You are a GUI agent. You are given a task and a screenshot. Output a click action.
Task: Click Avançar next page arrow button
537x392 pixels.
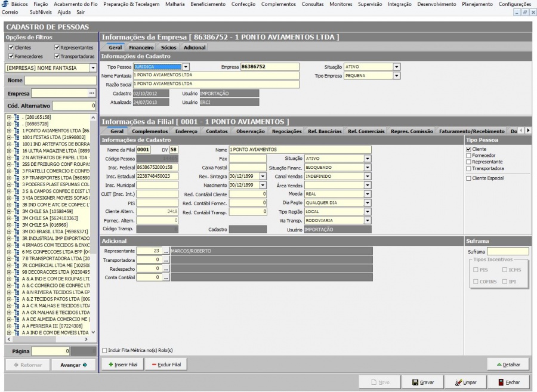pyautogui.click(x=73, y=365)
